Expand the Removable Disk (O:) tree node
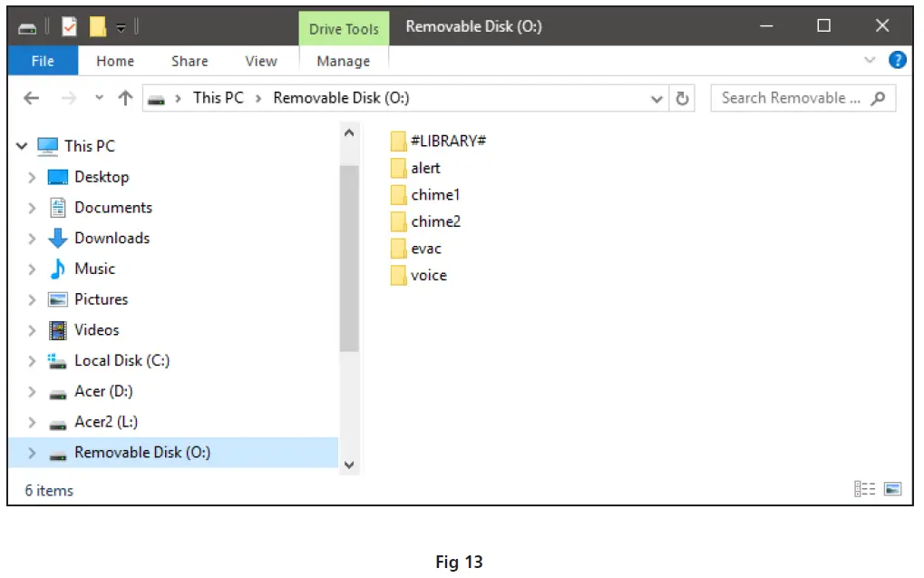 click(x=32, y=453)
